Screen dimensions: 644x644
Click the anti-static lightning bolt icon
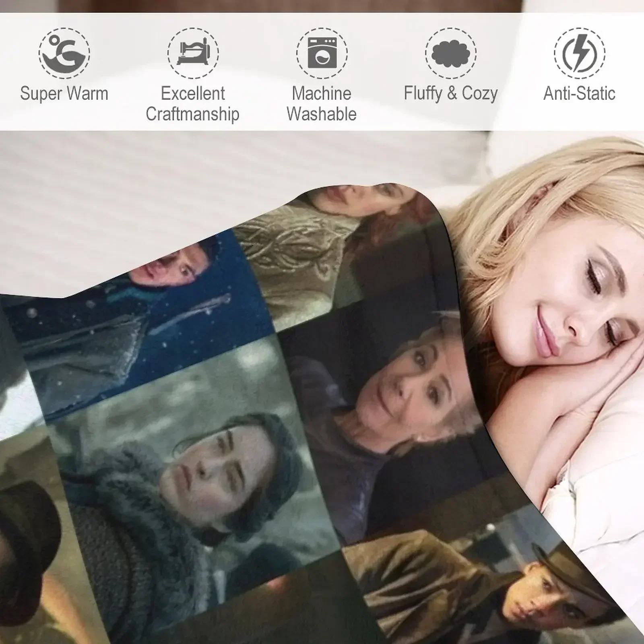(x=580, y=53)
